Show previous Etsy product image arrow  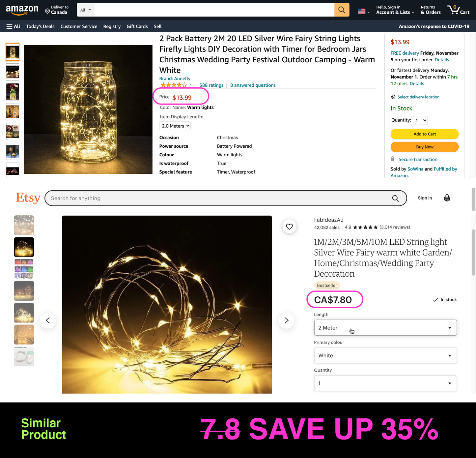48,320
